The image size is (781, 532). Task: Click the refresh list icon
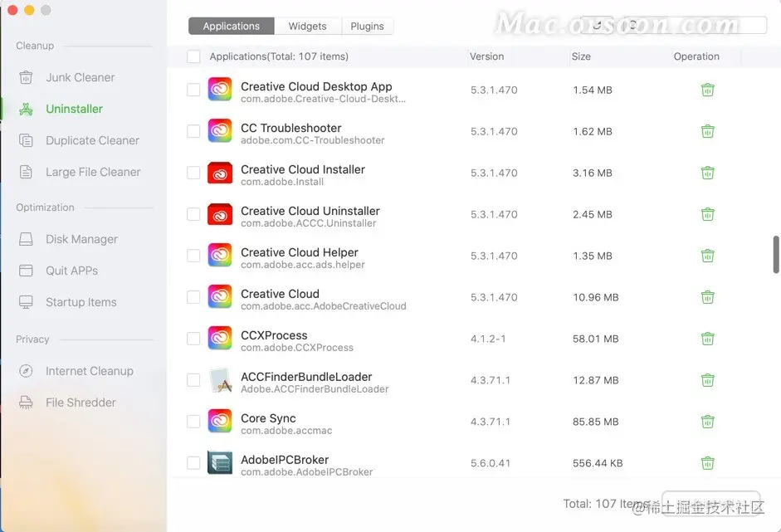[598, 25]
